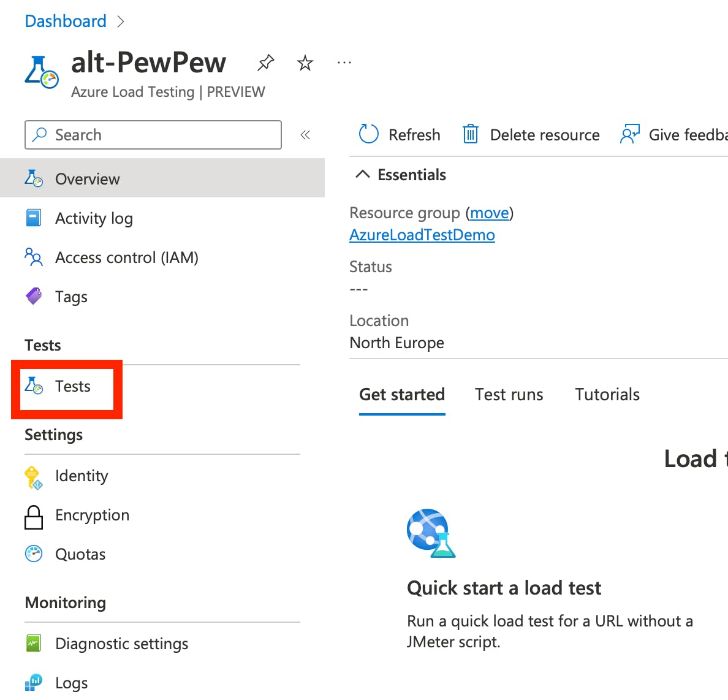Mark resource as favorite with star icon
The height and width of the screenshot is (700, 728).
(x=305, y=63)
